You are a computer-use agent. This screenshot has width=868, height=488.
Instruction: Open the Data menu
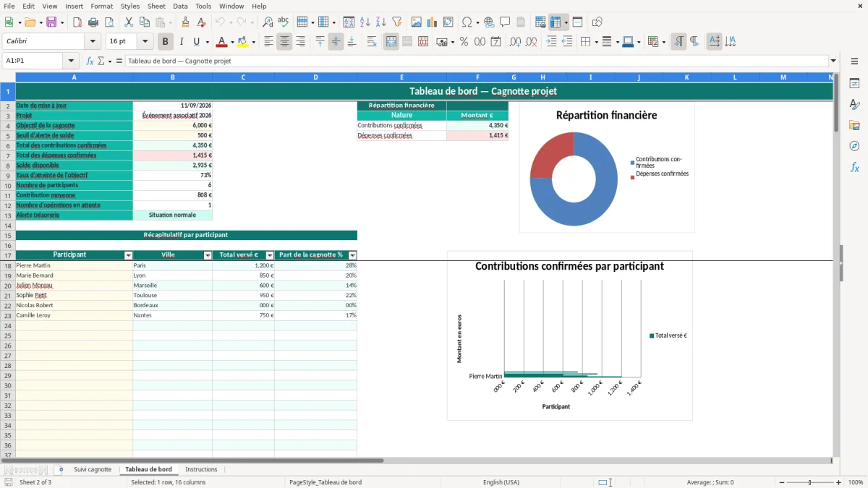180,6
